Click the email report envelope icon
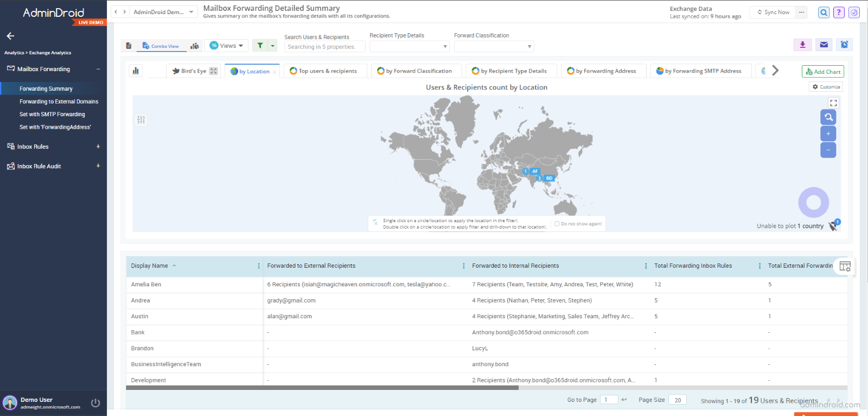 (824, 45)
